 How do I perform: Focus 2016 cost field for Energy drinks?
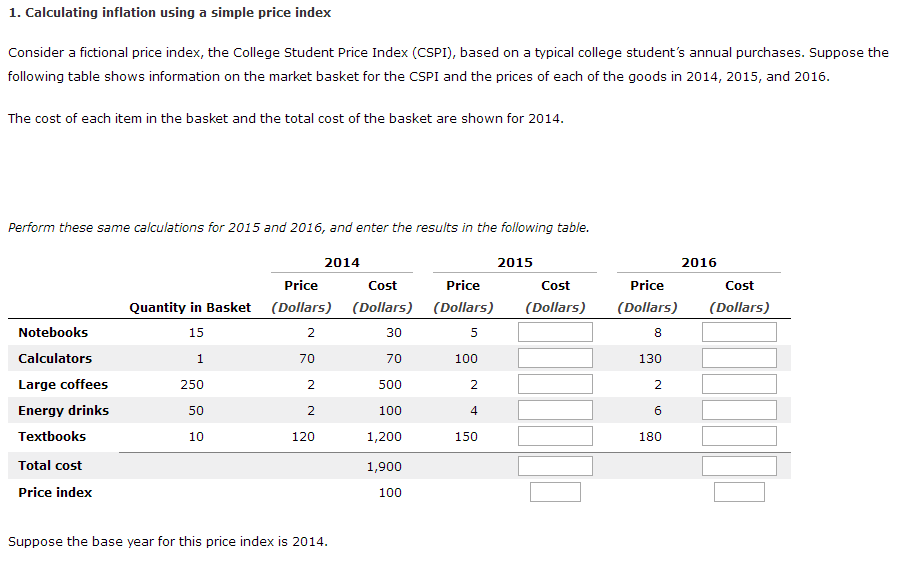(739, 410)
